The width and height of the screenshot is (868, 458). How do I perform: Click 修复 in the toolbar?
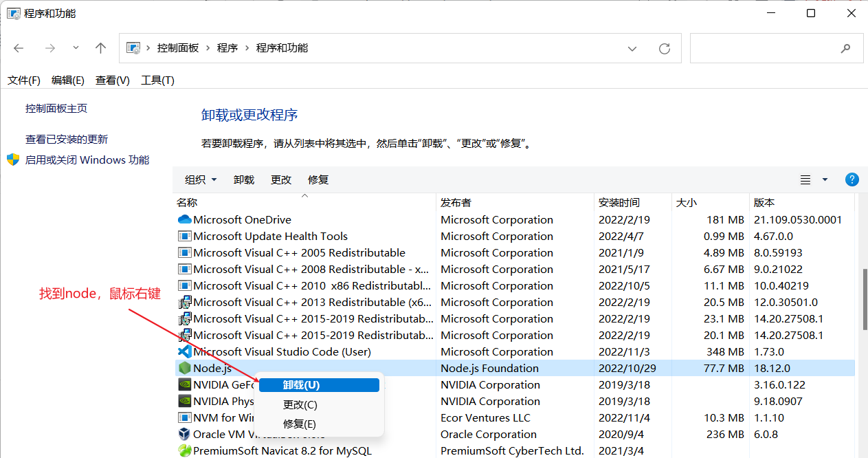(318, 179)
